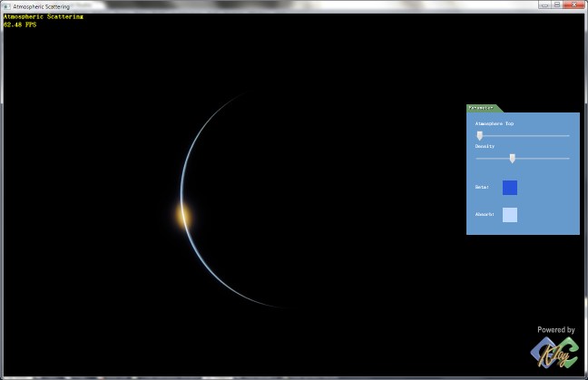588x380 pixels.
Task: Click the yellow Atmospheric Scattering overlay title
Action: [x=43, y=17]
